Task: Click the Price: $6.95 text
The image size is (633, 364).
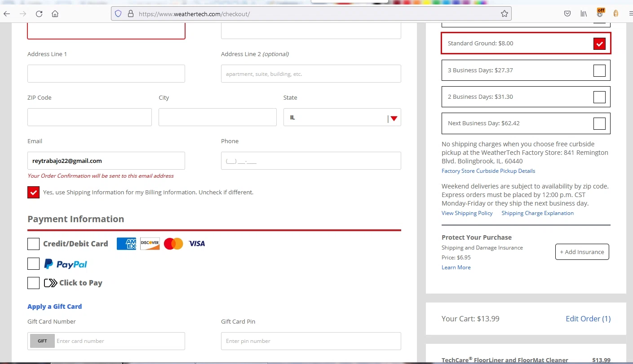Action: pyautogui.click(x=456, y=258)
